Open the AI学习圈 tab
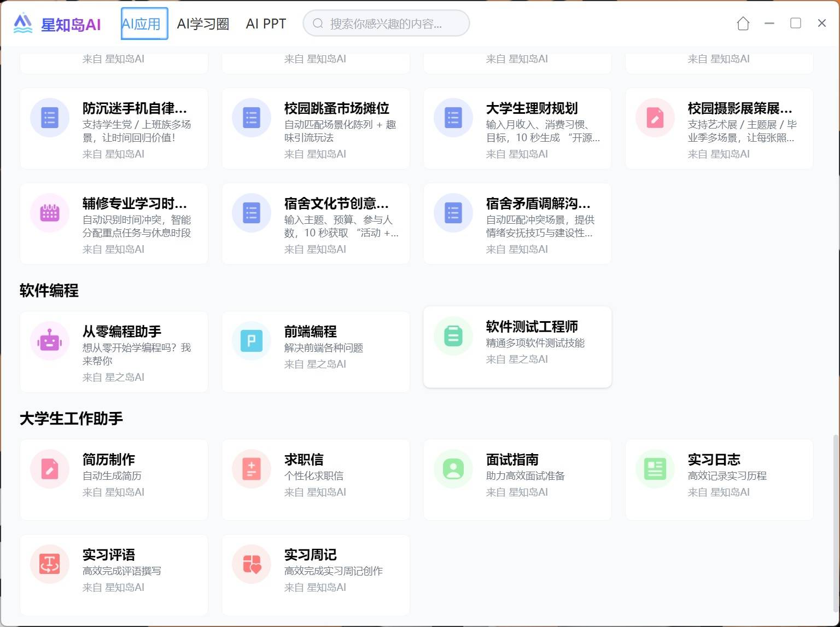 click(203, 24)
